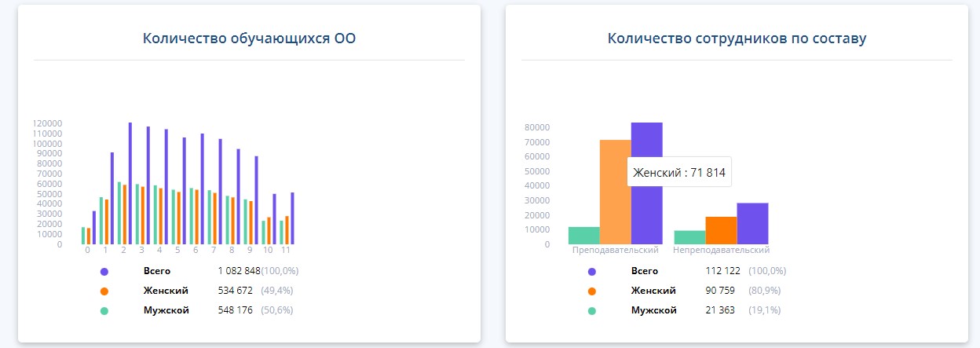
Task: Toggle Мужской series label in students chart legend
Action: (166, 310)
